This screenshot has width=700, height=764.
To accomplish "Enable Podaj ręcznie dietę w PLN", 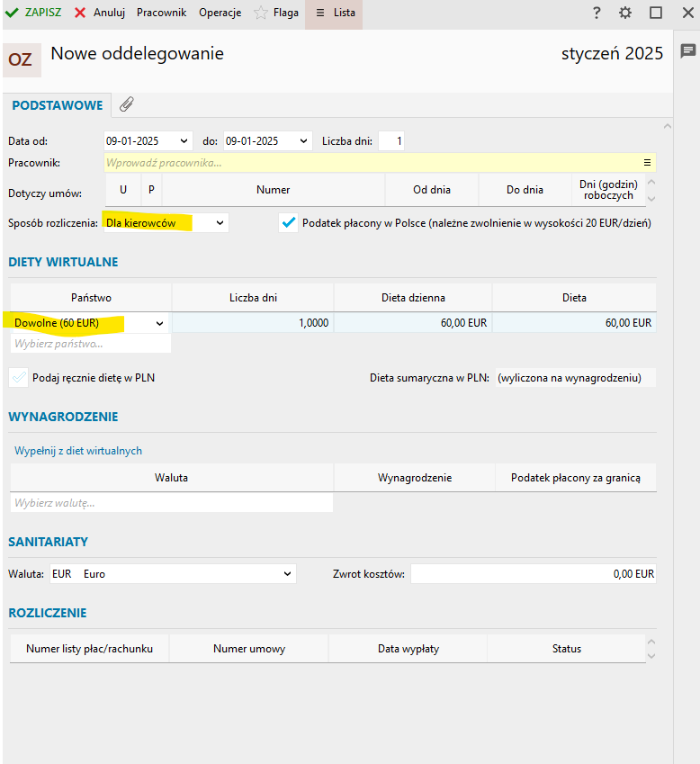I will click(x=19, y=378).
